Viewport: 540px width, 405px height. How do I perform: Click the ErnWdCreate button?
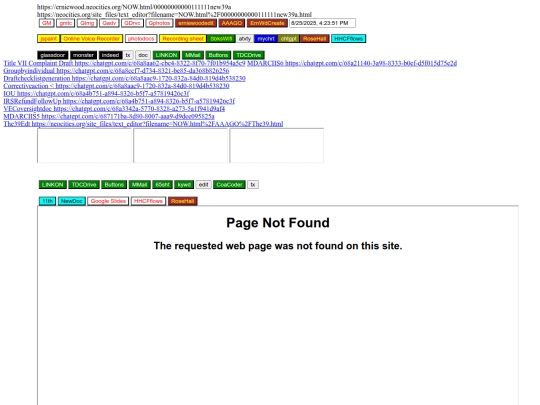(267, 23)
